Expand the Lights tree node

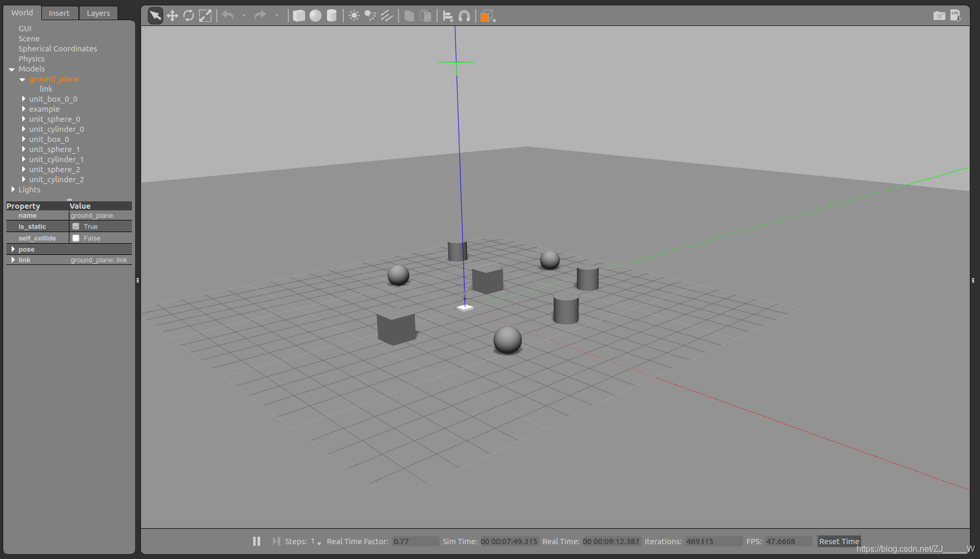[x=13, y=190]
